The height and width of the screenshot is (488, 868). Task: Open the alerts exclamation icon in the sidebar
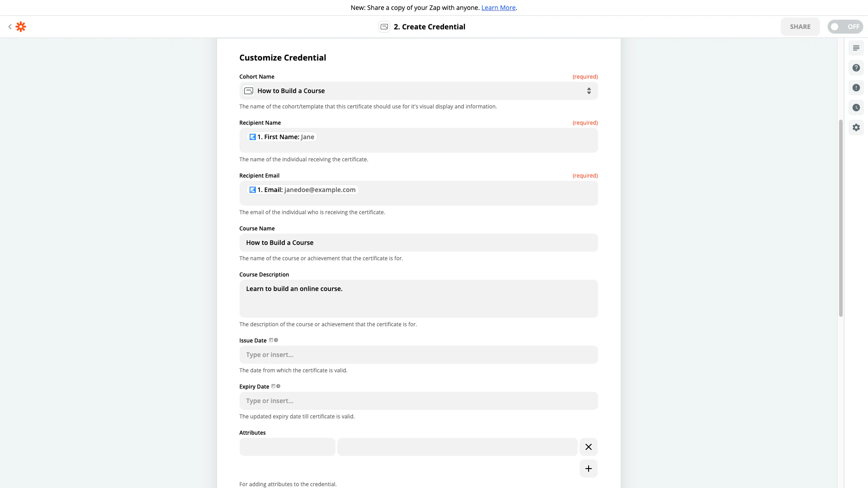(856, 88)
